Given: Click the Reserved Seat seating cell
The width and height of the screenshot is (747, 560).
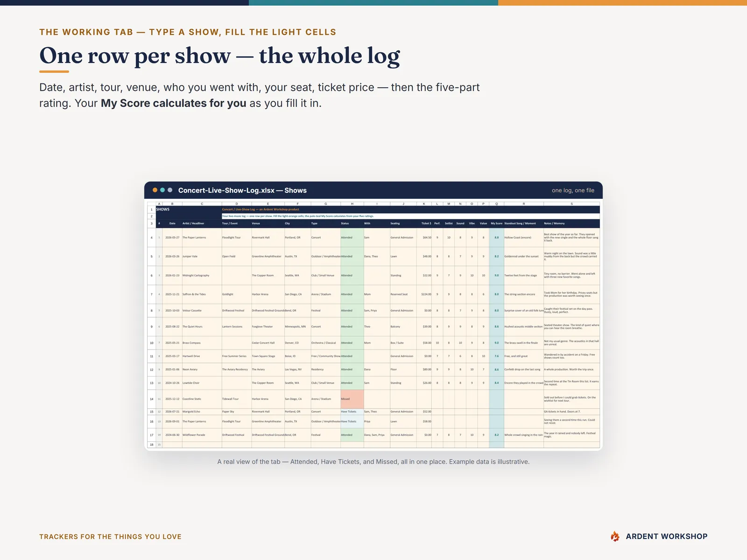Looking at the screenshot, I should [x=403, y=294].
